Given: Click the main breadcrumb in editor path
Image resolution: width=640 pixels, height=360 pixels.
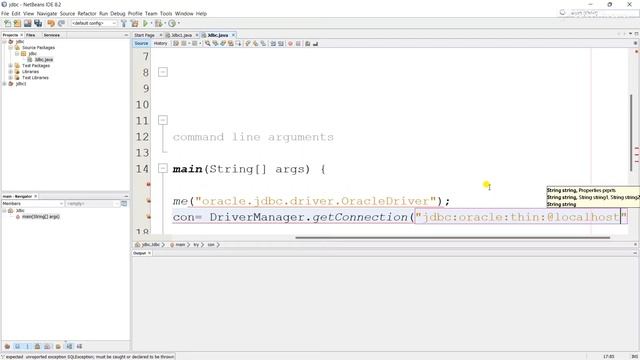Looking at the screenshot, I should point(180,244).
